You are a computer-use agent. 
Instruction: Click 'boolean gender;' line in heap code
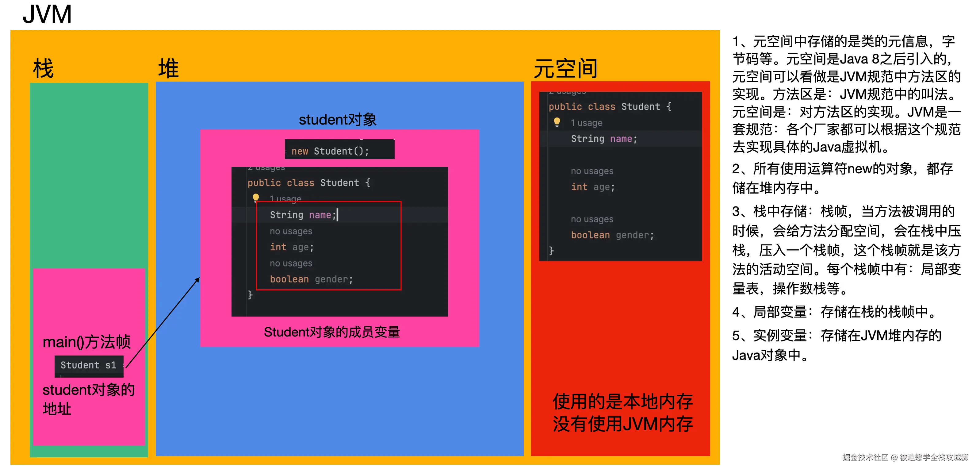click(x=312, y=279)
